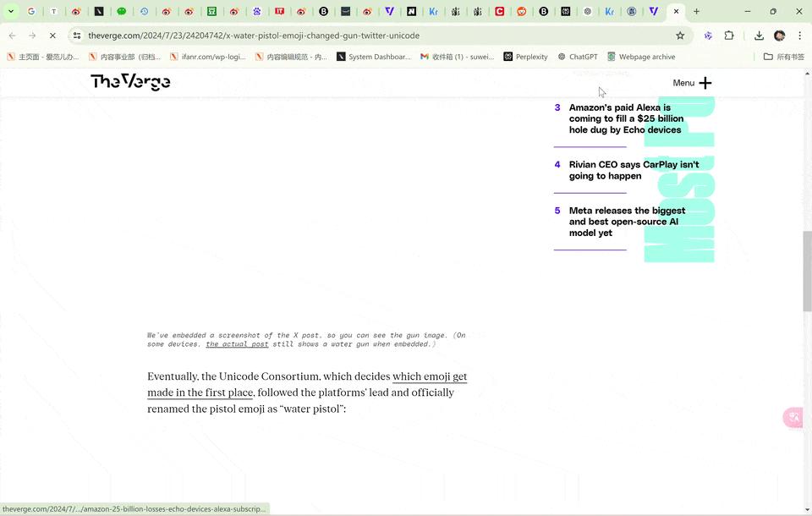Open the 内容编辑规范 bookmark

click(292, 57)
